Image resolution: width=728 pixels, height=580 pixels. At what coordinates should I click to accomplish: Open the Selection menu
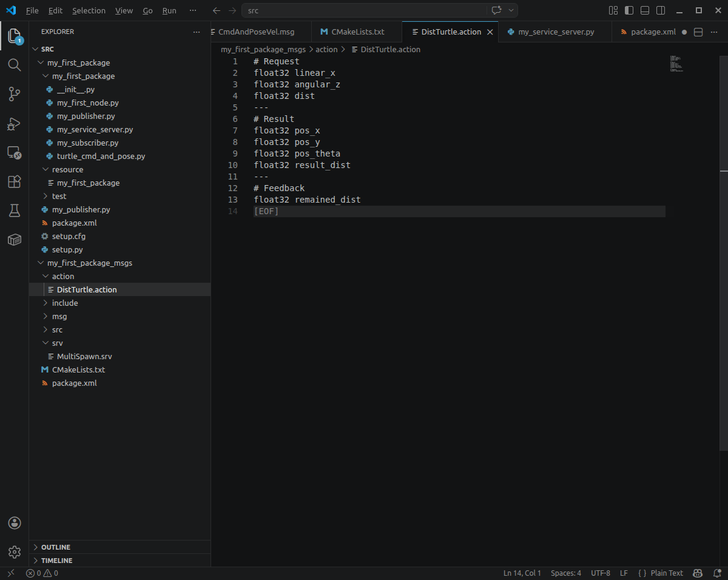point(89,10)
